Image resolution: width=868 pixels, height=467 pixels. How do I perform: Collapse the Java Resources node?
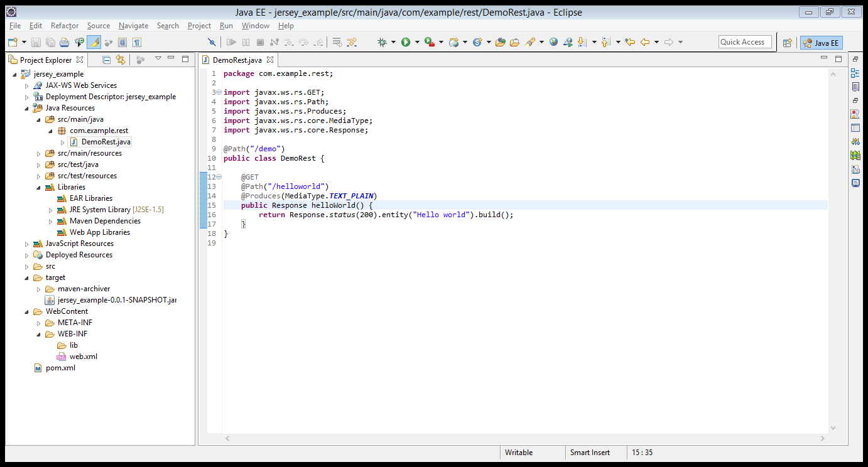tap(26, 108)
